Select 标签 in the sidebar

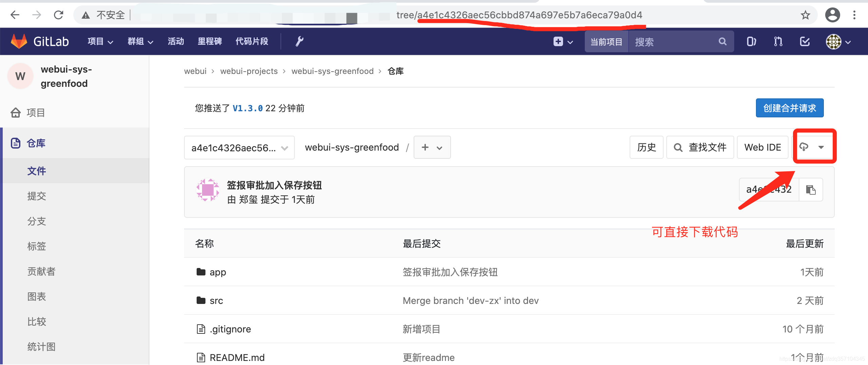tap(36, 246)
